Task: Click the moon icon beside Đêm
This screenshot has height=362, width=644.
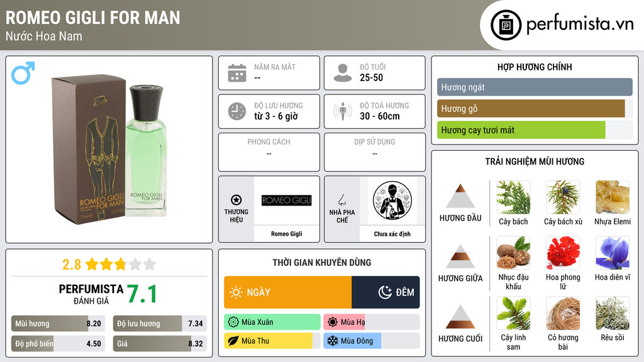Action: coord(386,292)
